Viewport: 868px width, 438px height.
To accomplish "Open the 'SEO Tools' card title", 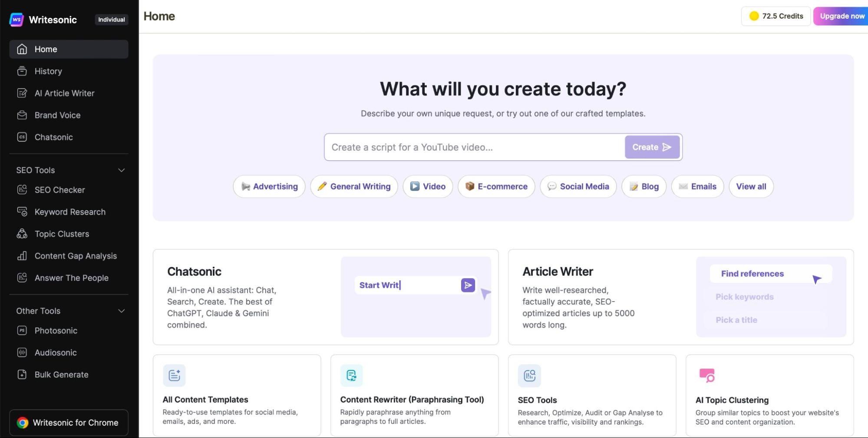I will click(x=537, y=400).
